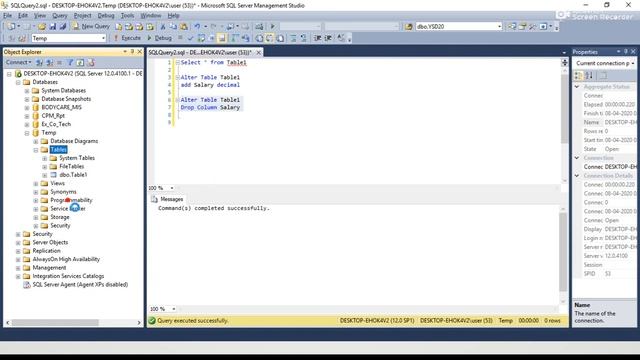Viewport: 640px width, 360px height.
Task: Expand the BODYCARE_MIS database
Action: coord(27,108)
